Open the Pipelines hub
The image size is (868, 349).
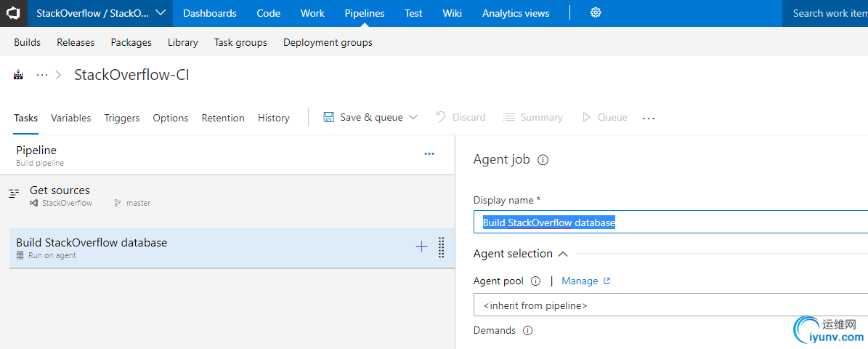[364, 13]
